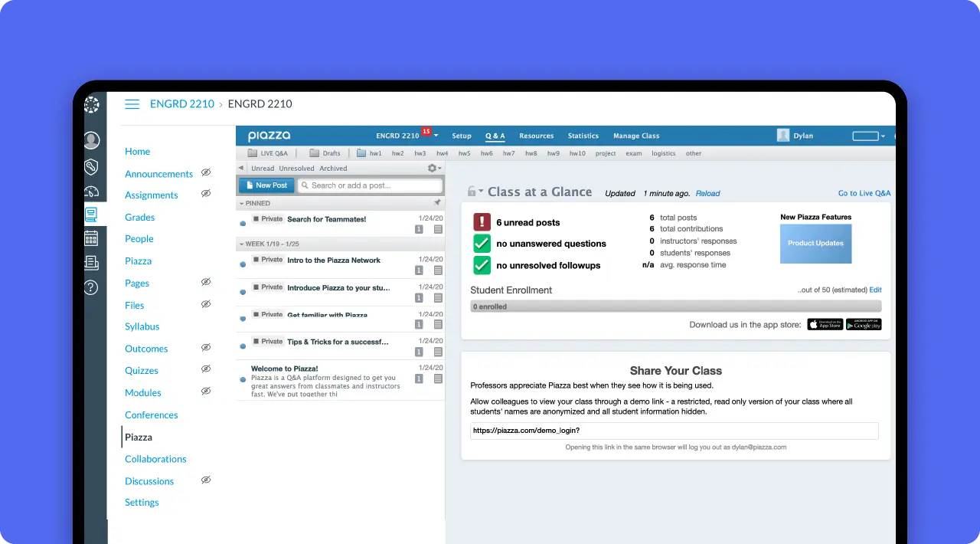The image size is (980, 544).
Task: Click the New Post button
Action: click(x=266, y=185)
